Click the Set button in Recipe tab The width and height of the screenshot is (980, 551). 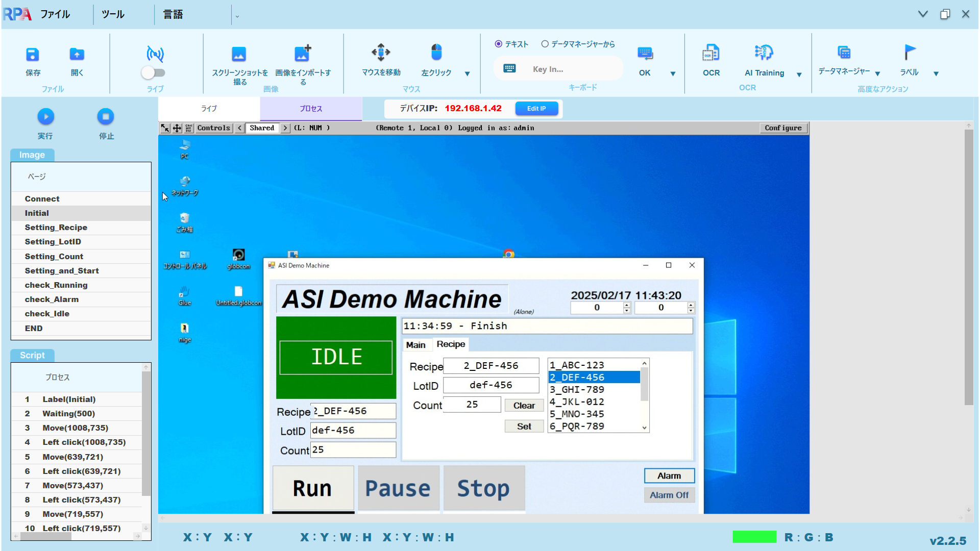(x=524, y=427)
